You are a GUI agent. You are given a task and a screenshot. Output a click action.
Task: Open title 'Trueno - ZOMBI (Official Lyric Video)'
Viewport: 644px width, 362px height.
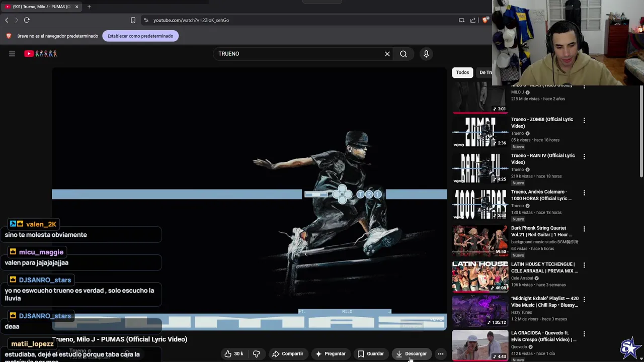tap(542, 123)
